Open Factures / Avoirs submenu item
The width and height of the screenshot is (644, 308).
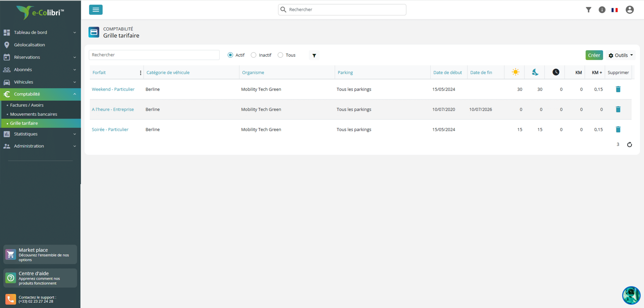coord(27,105)
